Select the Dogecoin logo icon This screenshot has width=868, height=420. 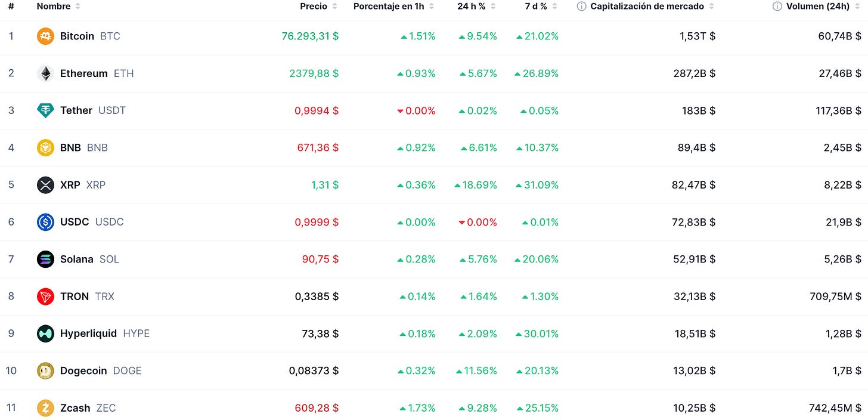[45, 370]
